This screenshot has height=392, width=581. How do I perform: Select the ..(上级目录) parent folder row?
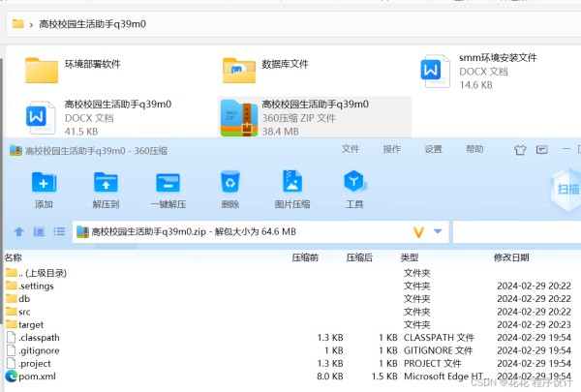[x=37, y=273]
